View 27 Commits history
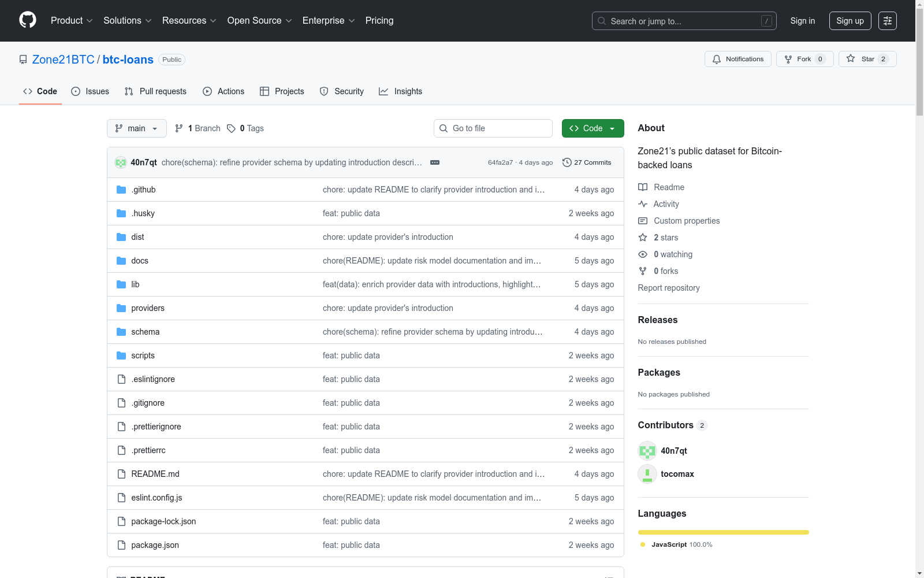 pos(587,162)
